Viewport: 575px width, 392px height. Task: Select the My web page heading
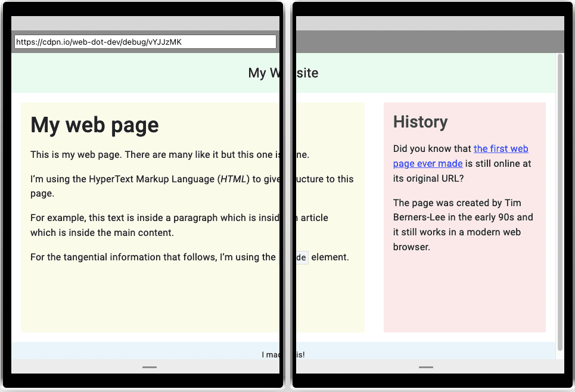point(94,125)
